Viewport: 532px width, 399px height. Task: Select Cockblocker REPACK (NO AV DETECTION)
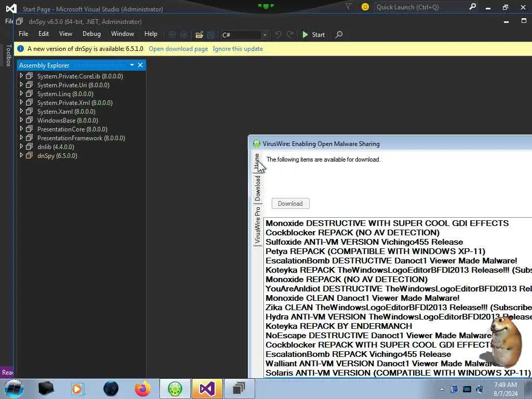(353, 232)
